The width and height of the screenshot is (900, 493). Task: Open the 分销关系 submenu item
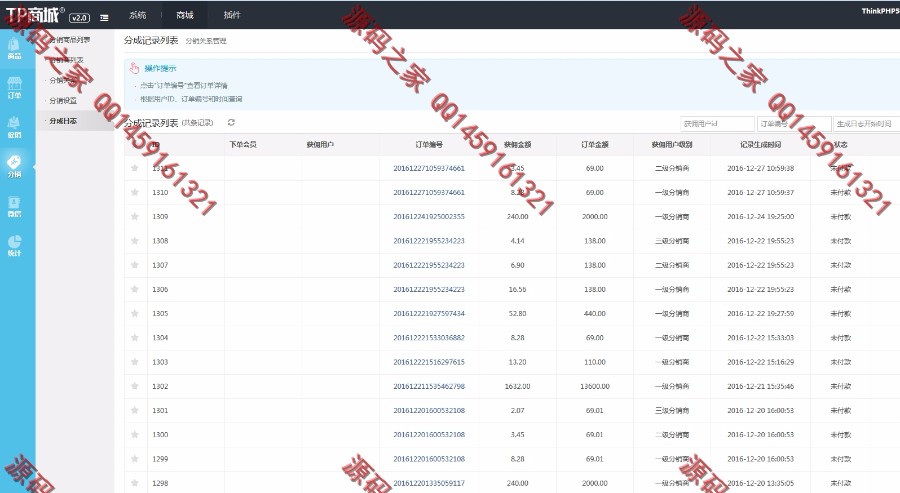point(63,80)
